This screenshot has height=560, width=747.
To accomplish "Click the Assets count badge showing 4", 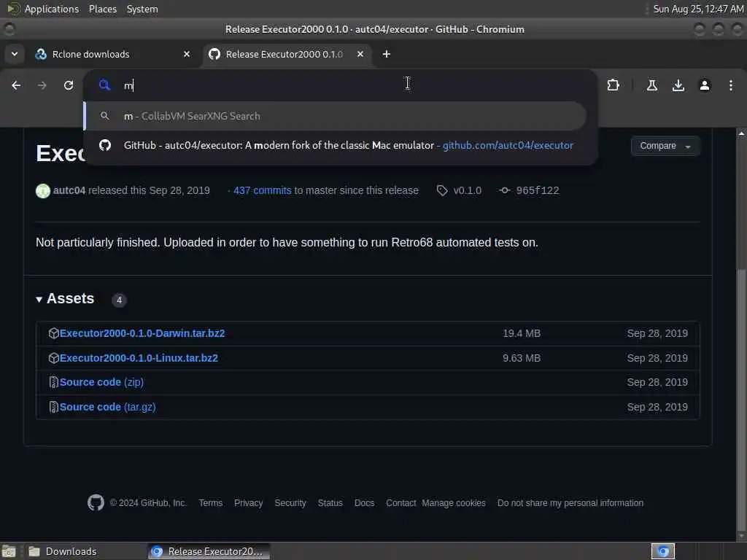I will click(x=119, y=300).
